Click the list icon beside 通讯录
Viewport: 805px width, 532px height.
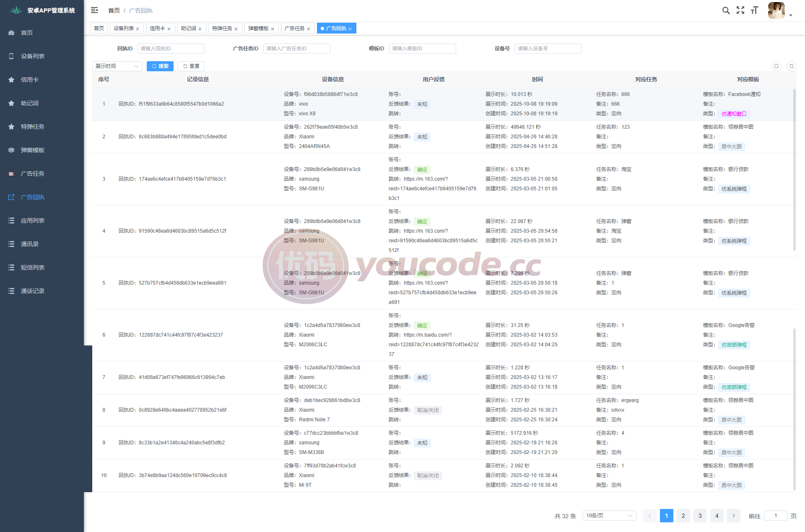point(11,244)
